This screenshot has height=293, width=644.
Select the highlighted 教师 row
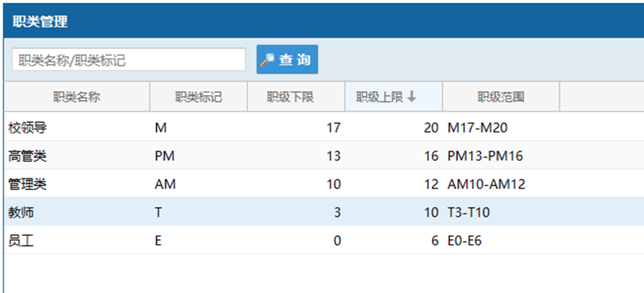pyautogui.click(x=324, y=212)
